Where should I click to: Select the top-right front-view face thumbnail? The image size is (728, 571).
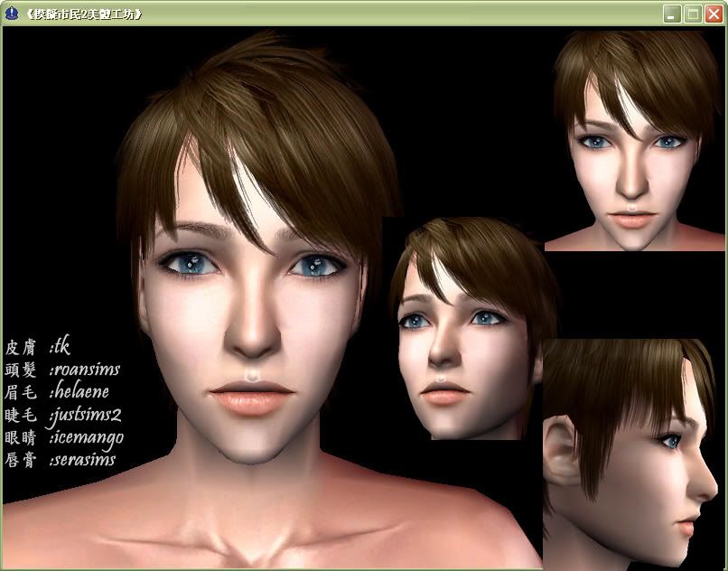pyautogui.click(x=634, y=138)
